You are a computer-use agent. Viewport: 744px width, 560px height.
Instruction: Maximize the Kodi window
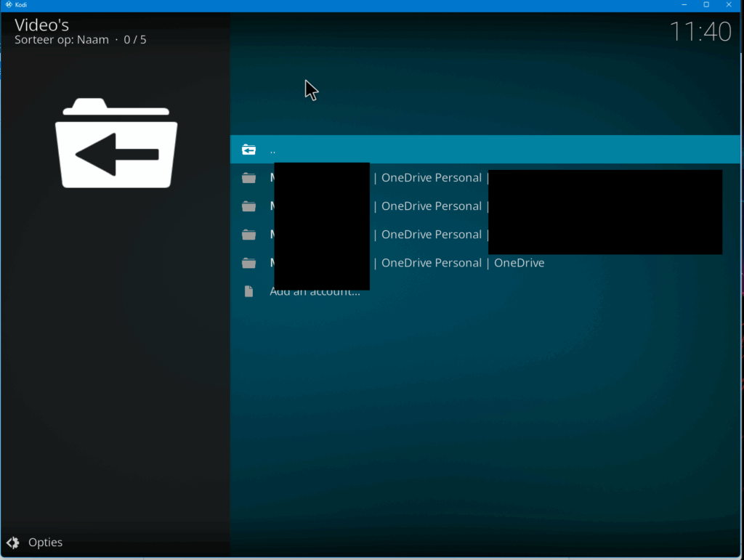coord(705,5)
